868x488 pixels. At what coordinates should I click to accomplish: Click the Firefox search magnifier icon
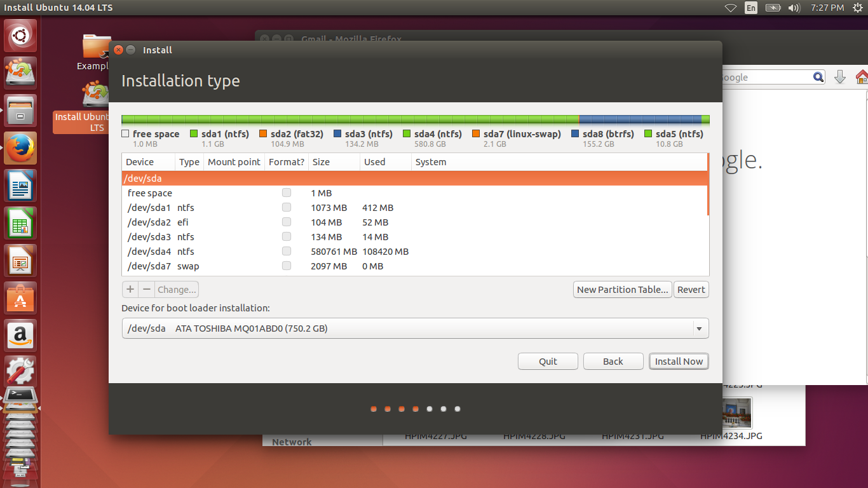pos(818,77)
